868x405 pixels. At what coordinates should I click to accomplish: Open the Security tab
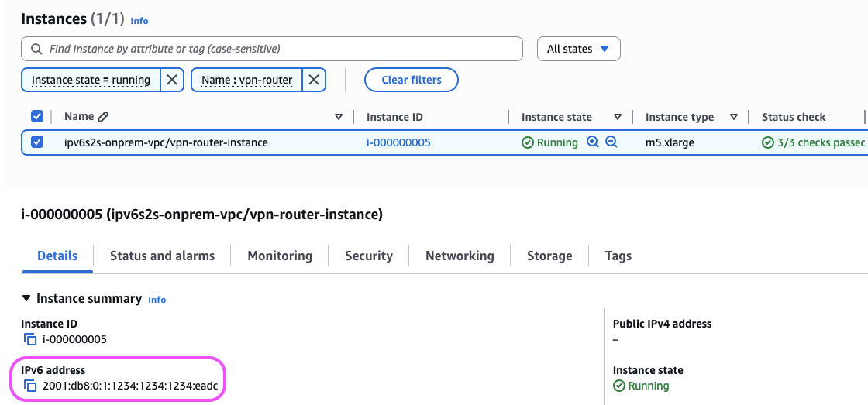pos(368,256)
